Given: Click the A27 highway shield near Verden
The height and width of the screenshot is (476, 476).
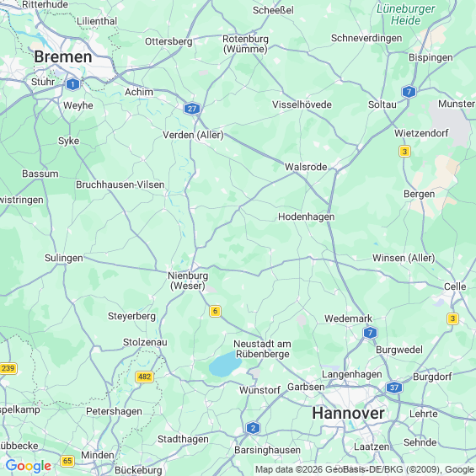Looking at the screenshot, I should pos(192,109).
